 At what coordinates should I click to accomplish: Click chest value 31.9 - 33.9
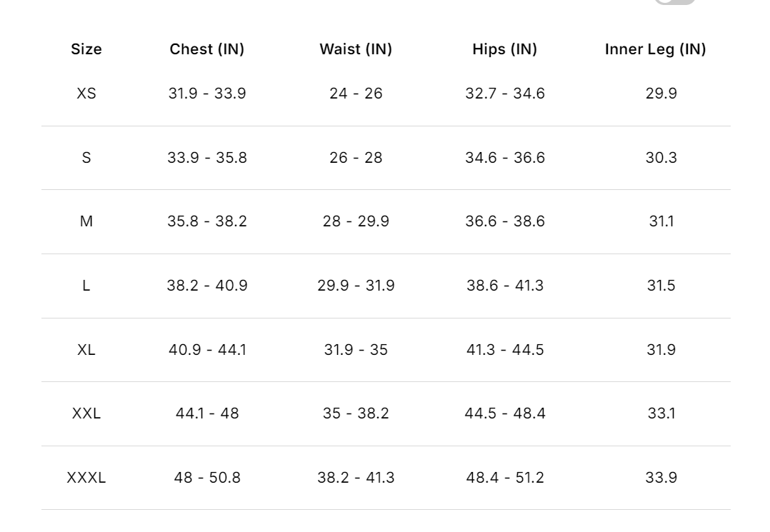[207, 94]
